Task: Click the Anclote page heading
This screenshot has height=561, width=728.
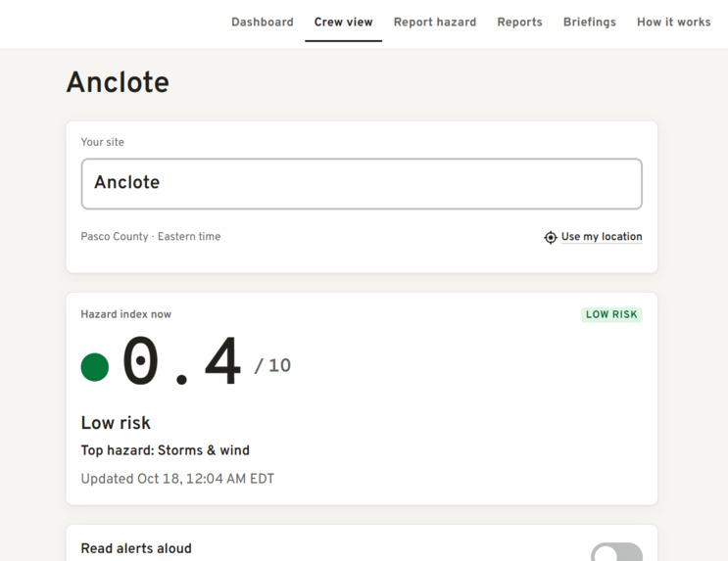Action: tap(118, 82)
